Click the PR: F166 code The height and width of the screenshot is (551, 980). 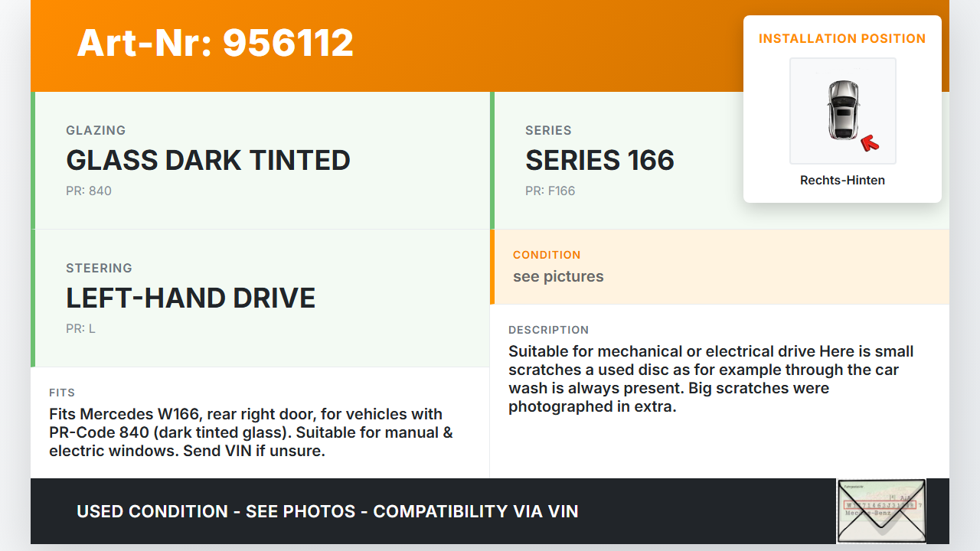tap(550, 191)
